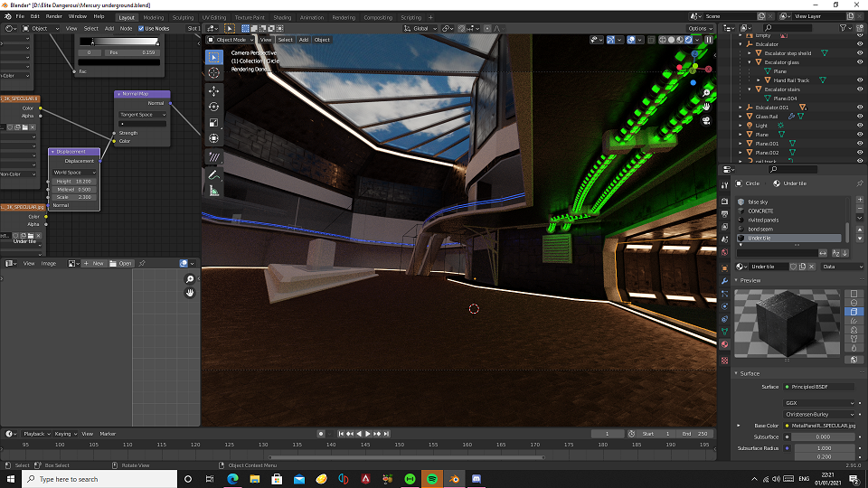Select sphere preview shape for material
Viewport: 868px width, 488px height.
pyautogui.click(x=854, y=303)
